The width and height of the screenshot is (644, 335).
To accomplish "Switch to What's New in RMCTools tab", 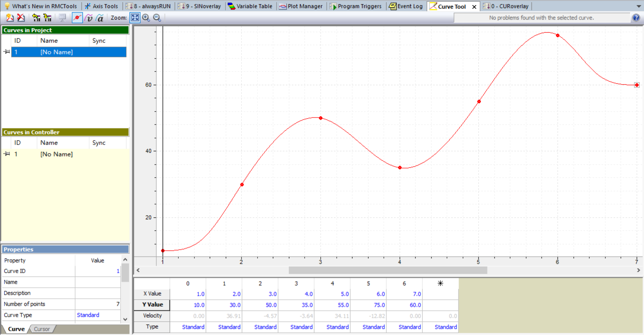I will pos(40,6).
